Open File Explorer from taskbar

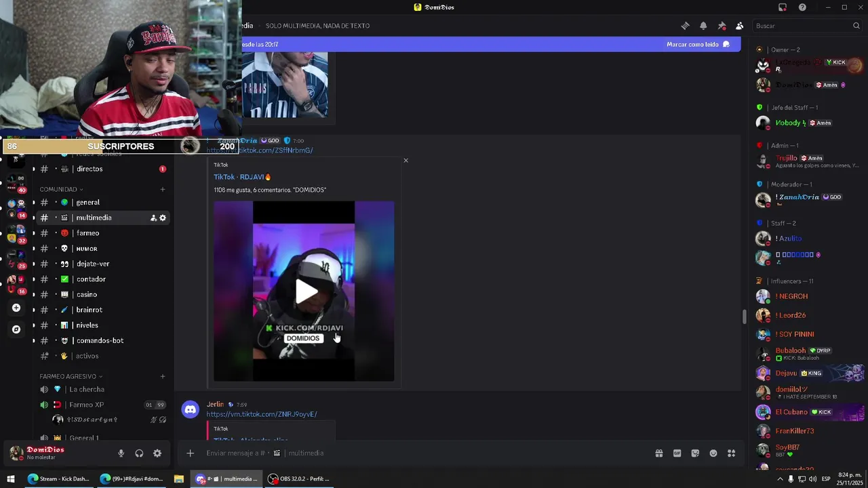click(178, 479)
